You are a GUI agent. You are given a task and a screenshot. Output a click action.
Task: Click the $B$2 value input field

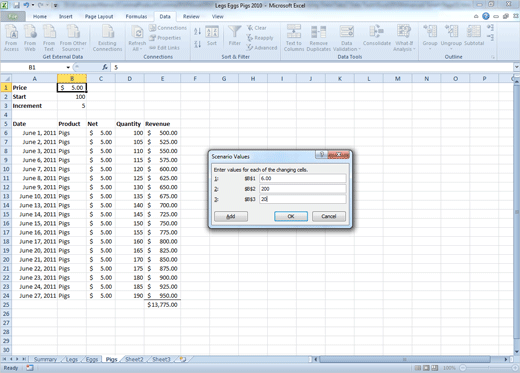click(x=302, y=189)
